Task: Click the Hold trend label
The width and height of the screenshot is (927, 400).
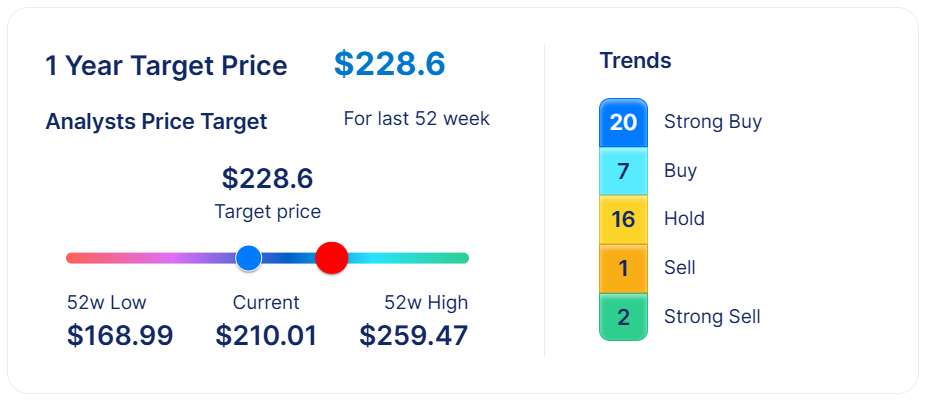Action: [x=684, y=219]
